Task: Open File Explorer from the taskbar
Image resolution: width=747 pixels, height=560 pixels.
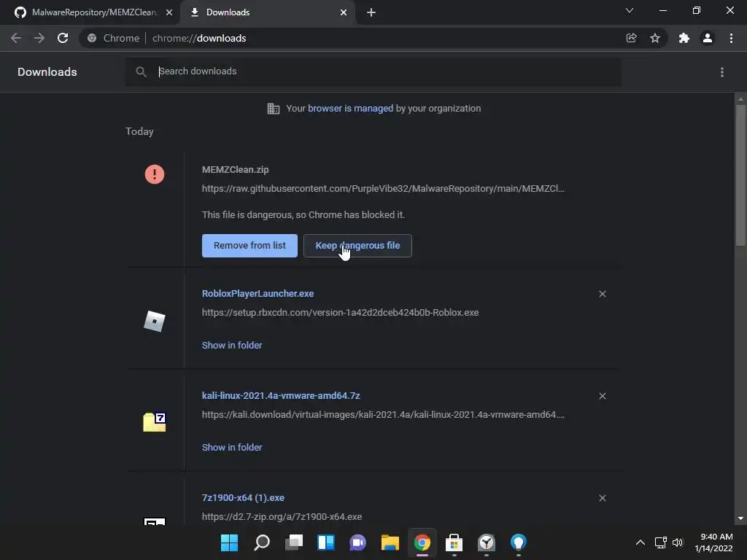Action: point(390,542)
